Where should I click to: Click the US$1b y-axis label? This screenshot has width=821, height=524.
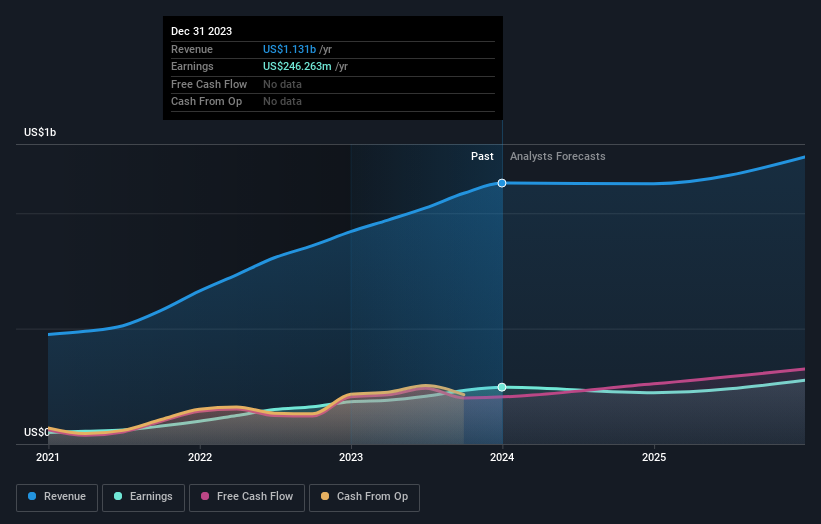[40, 132]
